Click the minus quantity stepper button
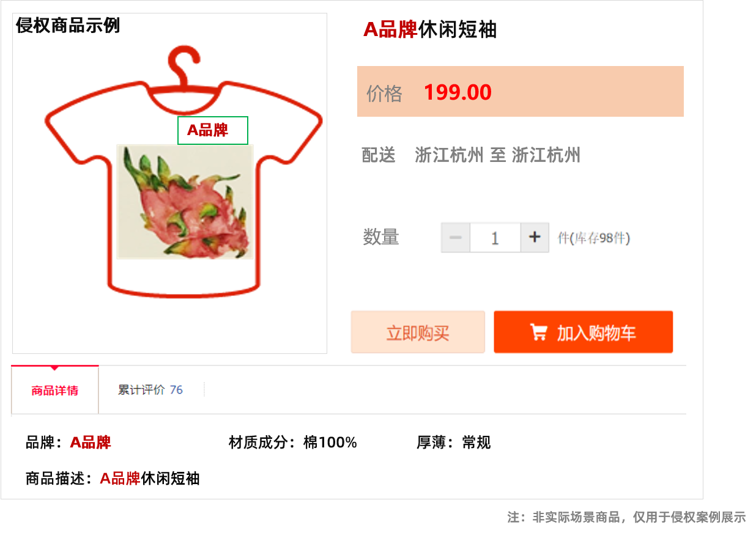This screenshot has height=533, width=756. pos(456,237)
